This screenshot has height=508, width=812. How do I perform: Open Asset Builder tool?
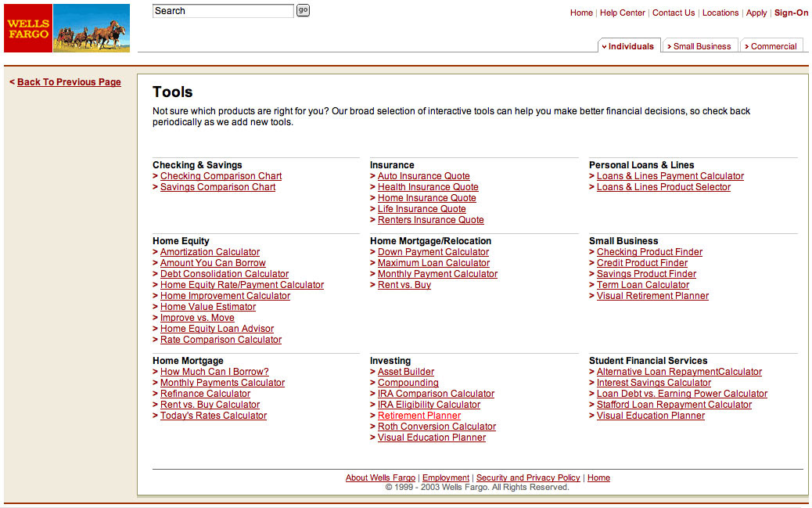click(406, 372)
